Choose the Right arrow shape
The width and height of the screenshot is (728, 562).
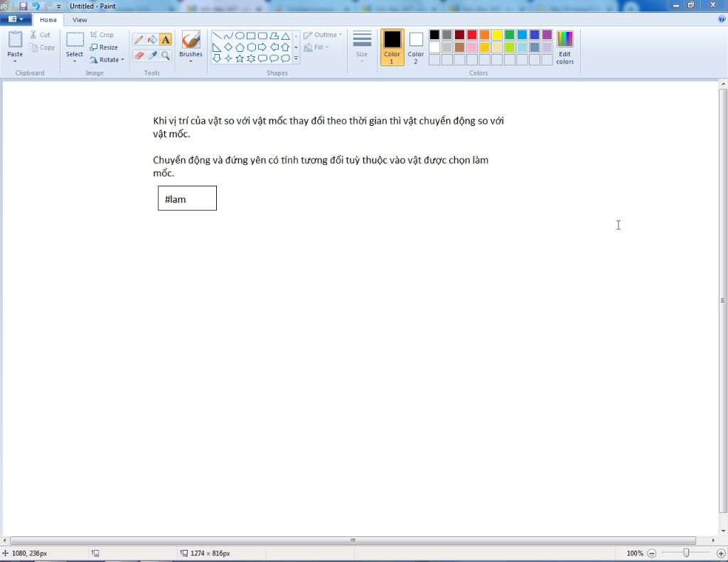[x=262, y=47]
